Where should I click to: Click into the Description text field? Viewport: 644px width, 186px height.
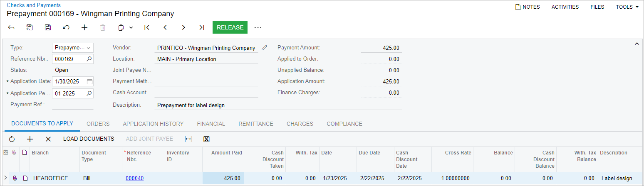tap(278, 105)
